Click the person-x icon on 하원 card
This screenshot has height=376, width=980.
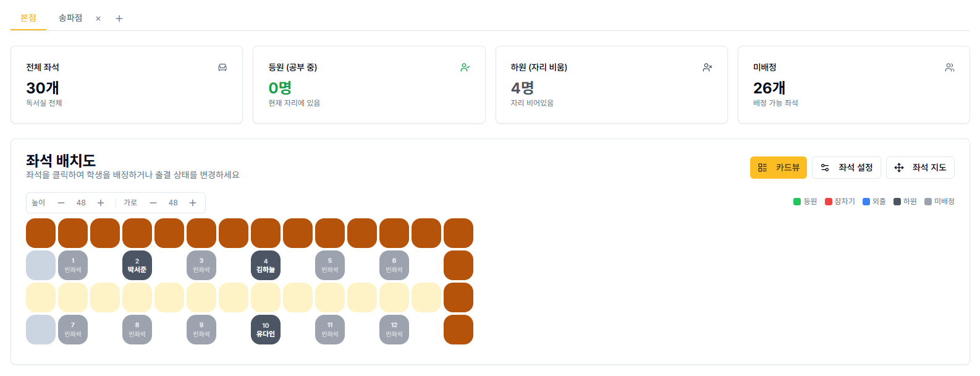[708, 66]
